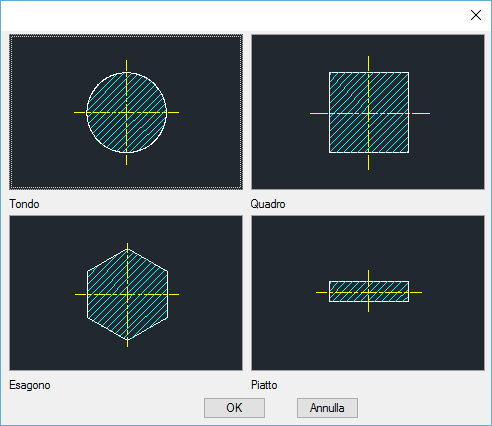Viewport: 492px width, 426px height.
Task: Click the yellow crosshair center in hexagon
Action: pyautogui.click(x=127, y=294)
